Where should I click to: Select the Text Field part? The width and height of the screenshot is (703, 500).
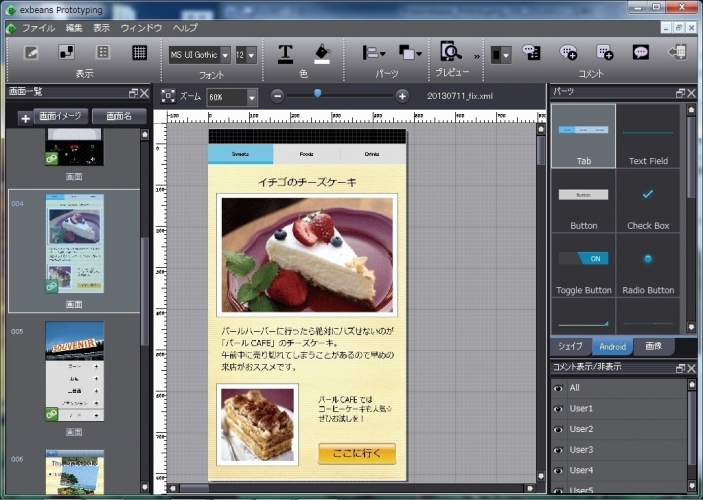(x=648, y=136)
